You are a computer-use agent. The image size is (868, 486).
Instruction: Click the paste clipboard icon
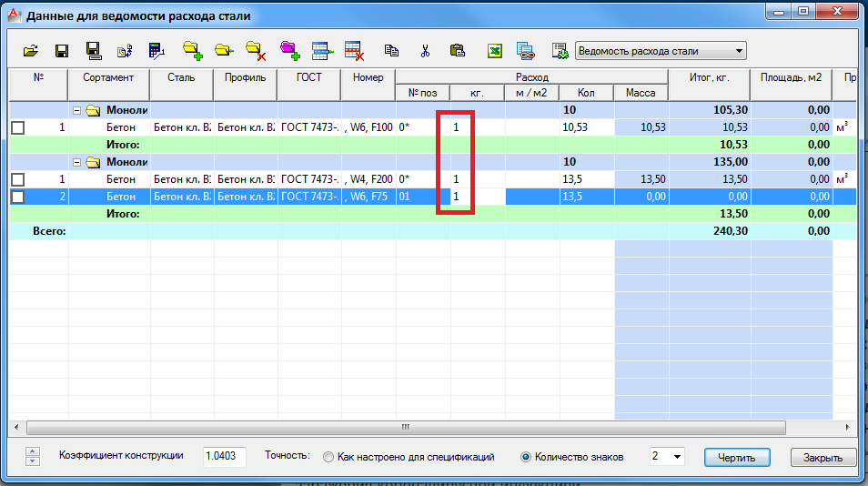pyautogui.click(x=458, y=51)
